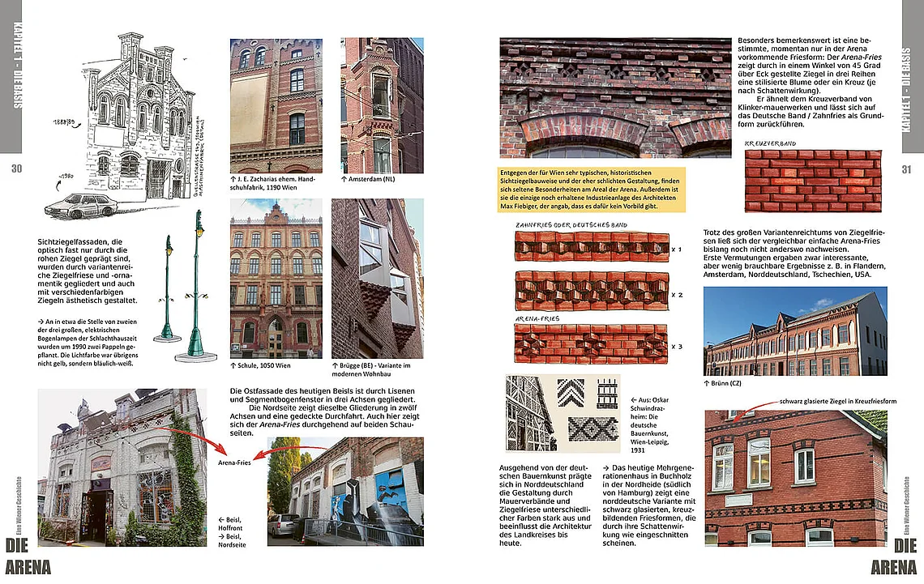
Task: Click the note about Bogenlampen der Schlachthauszeit
Action: pos(88,343)
